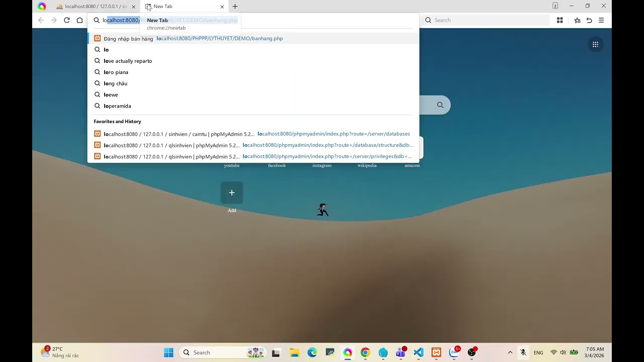Add a new shortcut with the plus tile
The height and width of the screenshot is (362, 644).
[x=231, y=193]
